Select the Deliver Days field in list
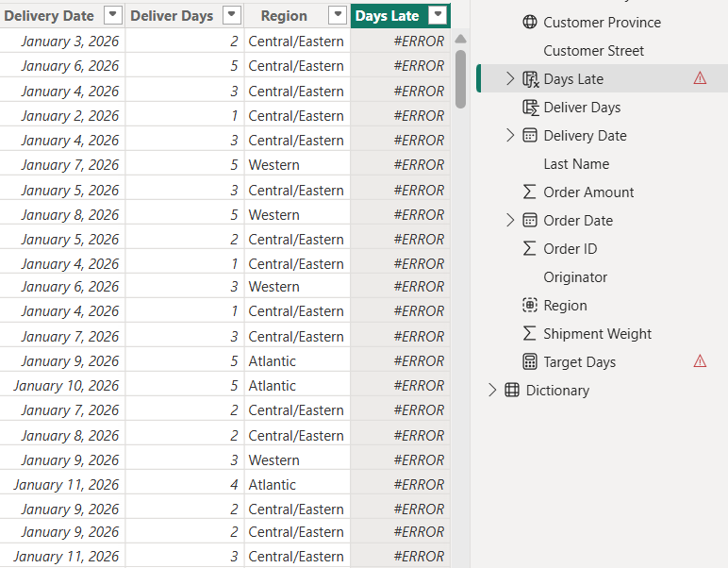728x568 pixels. click(582, 108)
